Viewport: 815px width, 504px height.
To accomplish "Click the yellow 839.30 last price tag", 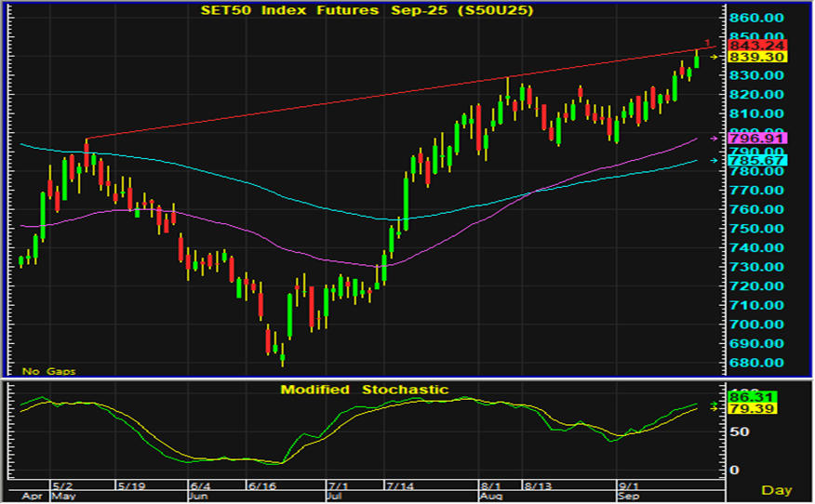I will pos(757,57).
